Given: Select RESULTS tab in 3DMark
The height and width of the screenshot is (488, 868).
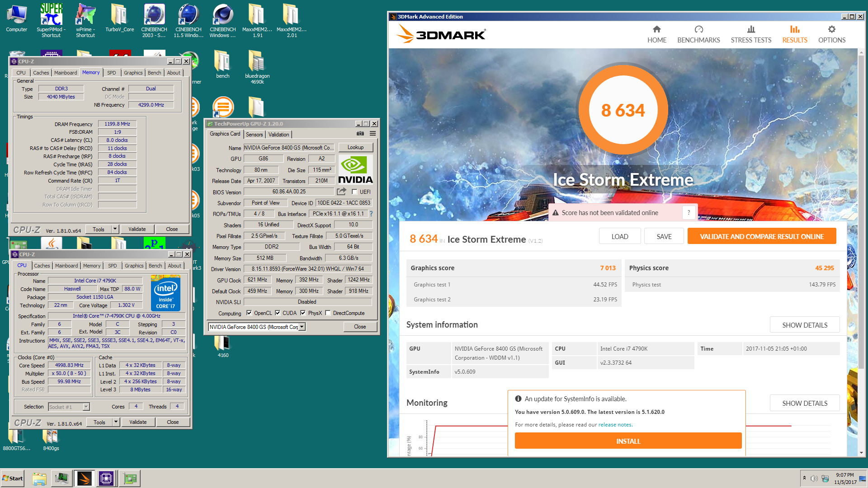Looking at the screenshot, I should (x=795, y=34).
